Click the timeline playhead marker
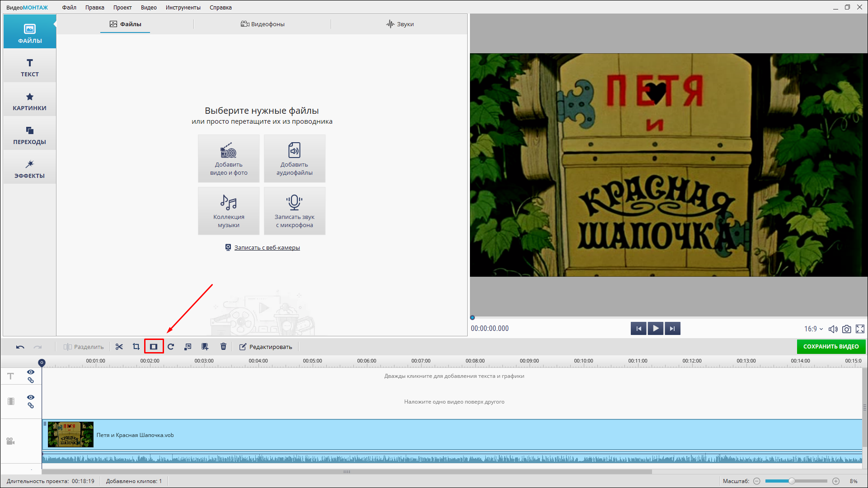 (42, 363)
